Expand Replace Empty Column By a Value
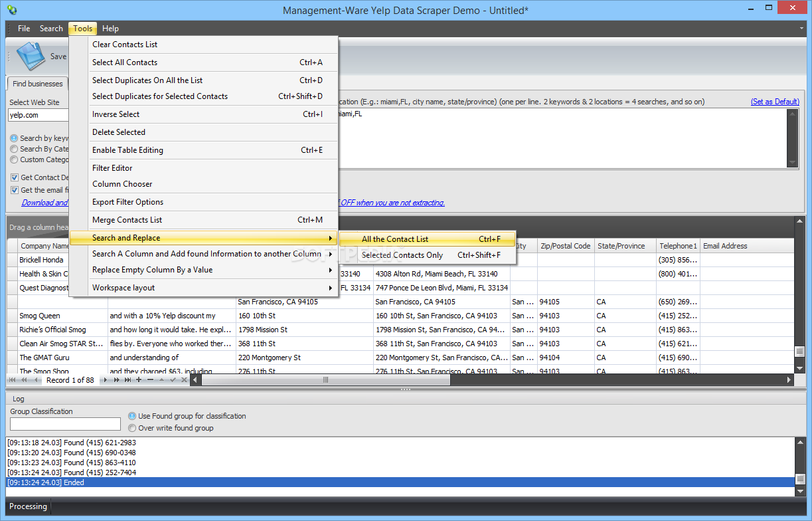Screen dimensions: 812x521 click(x=204, y=270)
